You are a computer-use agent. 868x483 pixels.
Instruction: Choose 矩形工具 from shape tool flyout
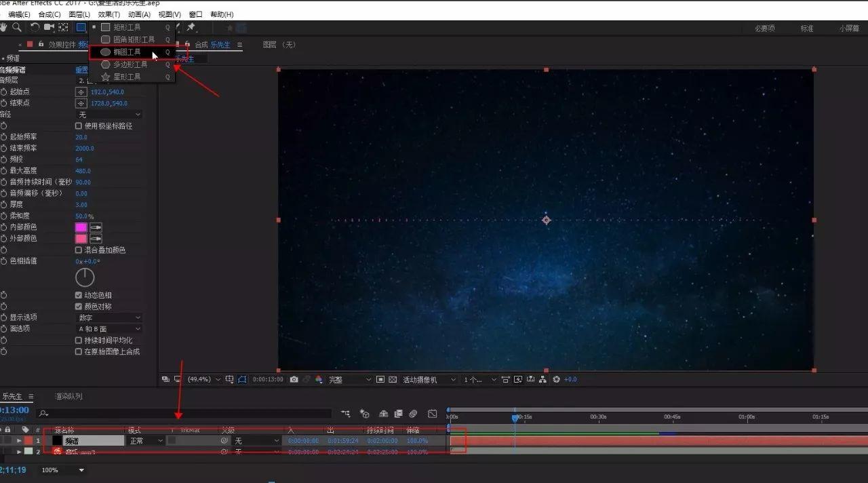pos(132,27)
